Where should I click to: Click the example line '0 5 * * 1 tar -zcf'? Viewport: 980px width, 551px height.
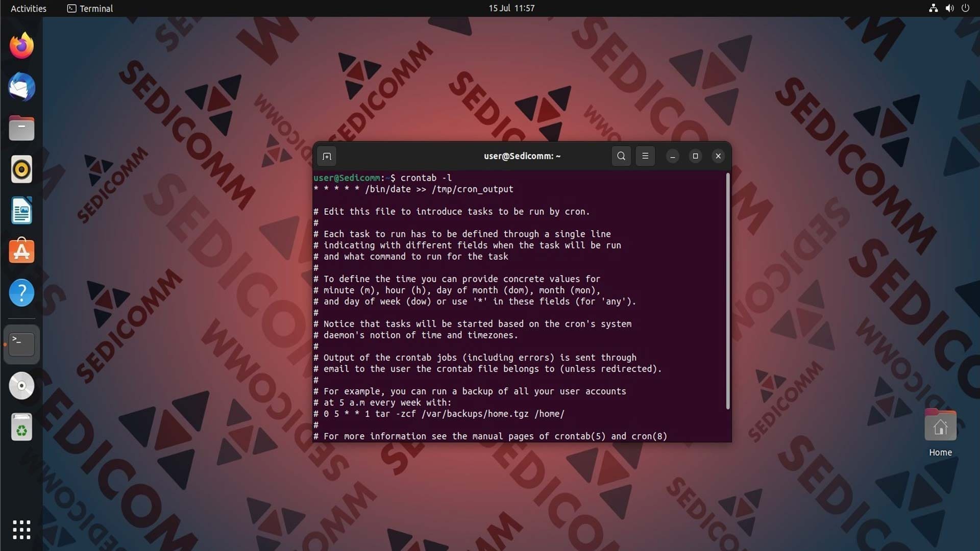pos(439,414)
